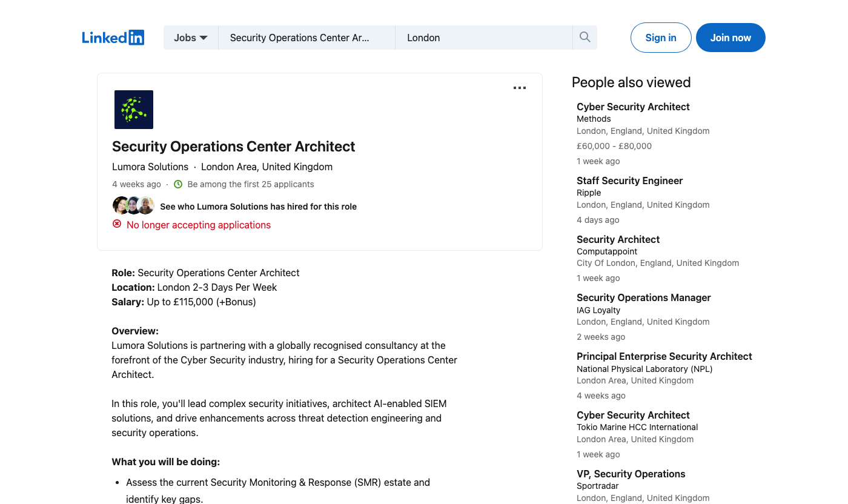This screenshot has width=848, height=504.
Task: Click 'Location: London 2-3 Days Per Week' line
Action: point(194,287)
